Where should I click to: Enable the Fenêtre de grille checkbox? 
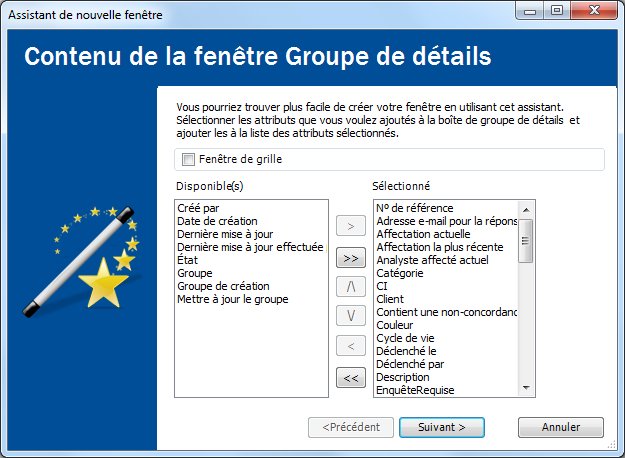(x=188, y=159)
